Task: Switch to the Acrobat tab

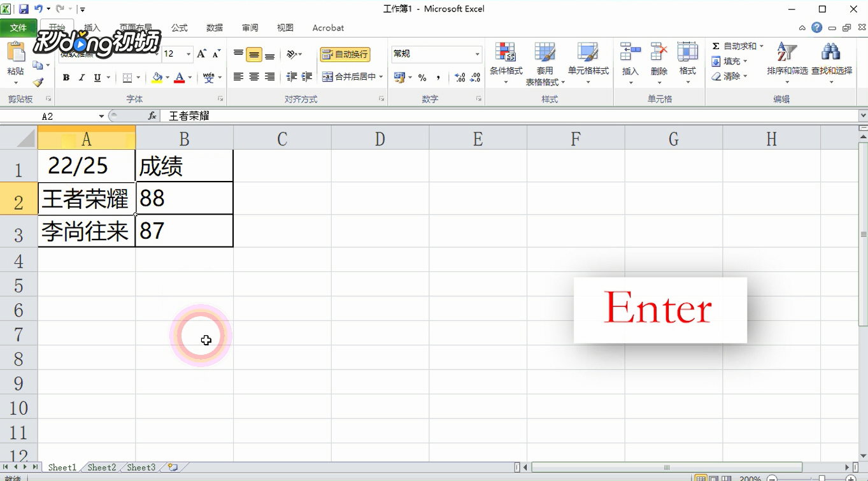Action: click(328, 28)
